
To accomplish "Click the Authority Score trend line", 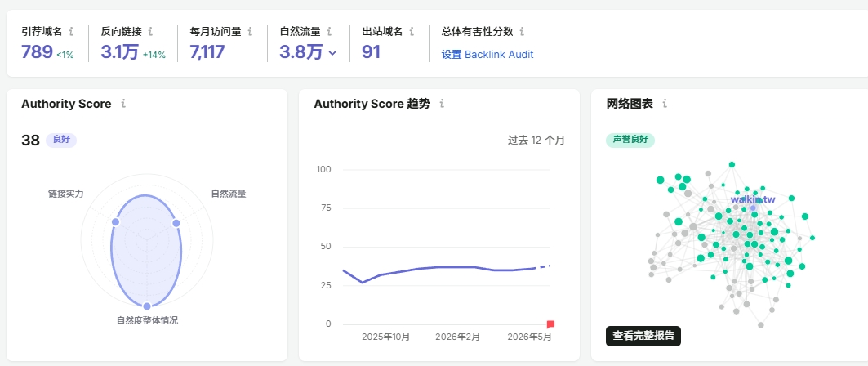I will [x=447, y=269].
